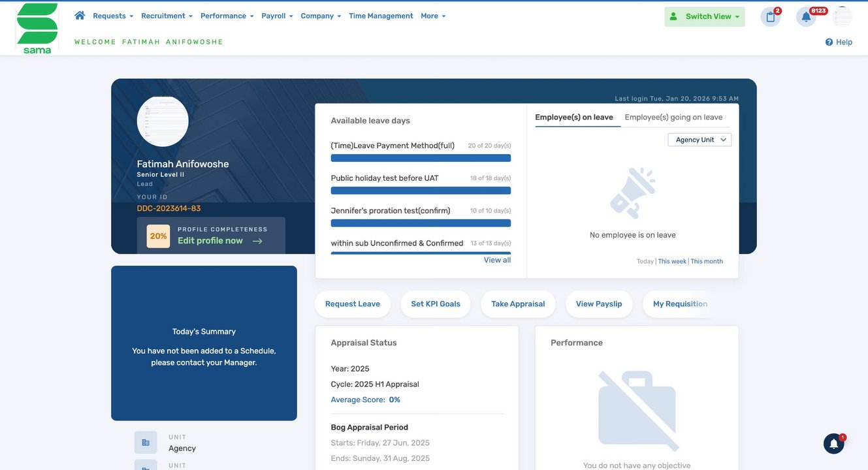Image resolution: width=868 pixels, height=470 pixels.
Task: Switch to Employee(s) going on leave tab
Action: pyautogui.click(x=673, y=117)
